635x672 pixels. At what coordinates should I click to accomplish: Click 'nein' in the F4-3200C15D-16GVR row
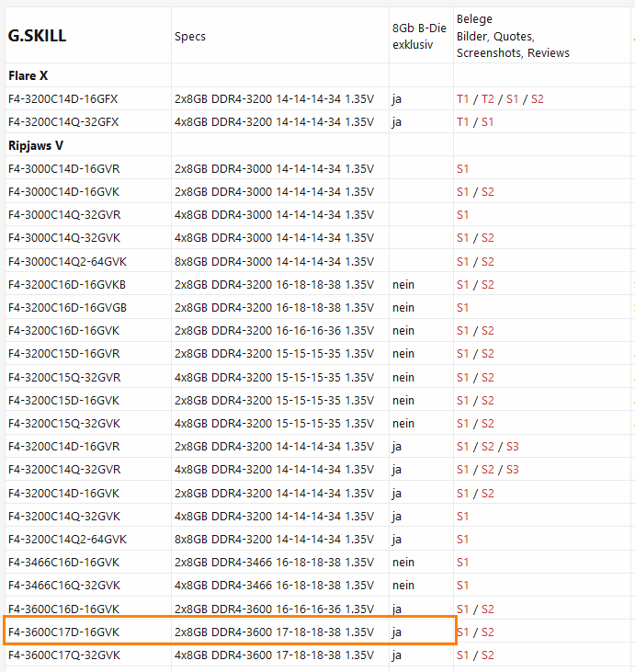pyautogui.click(x=403, y=354)
